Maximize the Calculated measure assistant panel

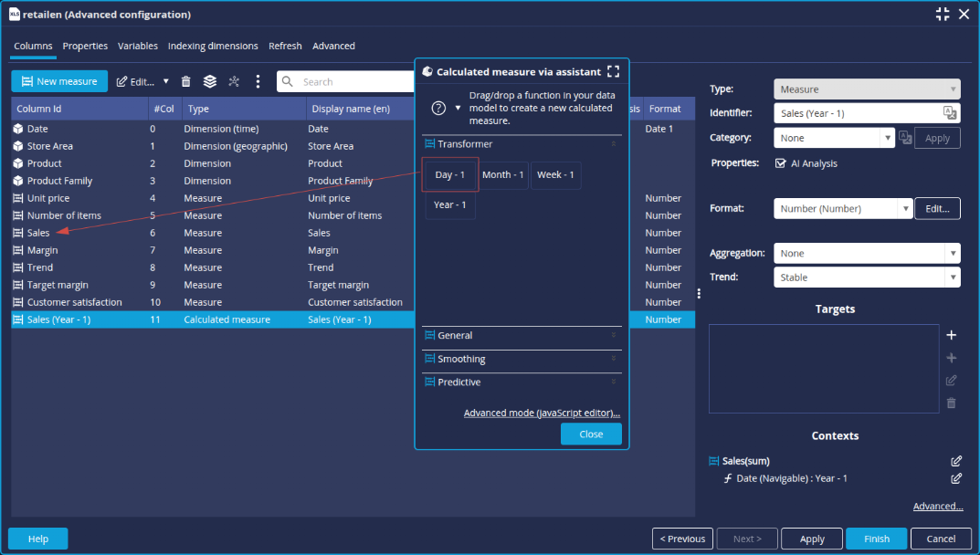613,71
